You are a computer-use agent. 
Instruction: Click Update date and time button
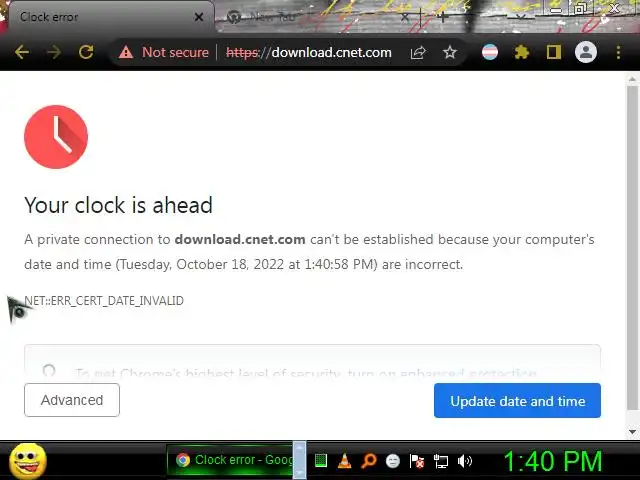[x=517, y=400]
